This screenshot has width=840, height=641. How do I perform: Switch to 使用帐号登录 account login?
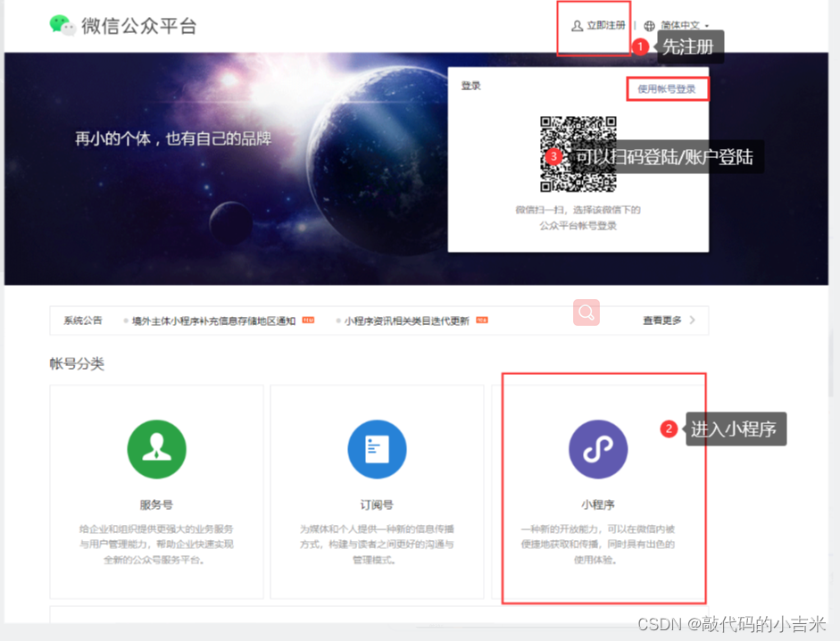pos(667,89)
